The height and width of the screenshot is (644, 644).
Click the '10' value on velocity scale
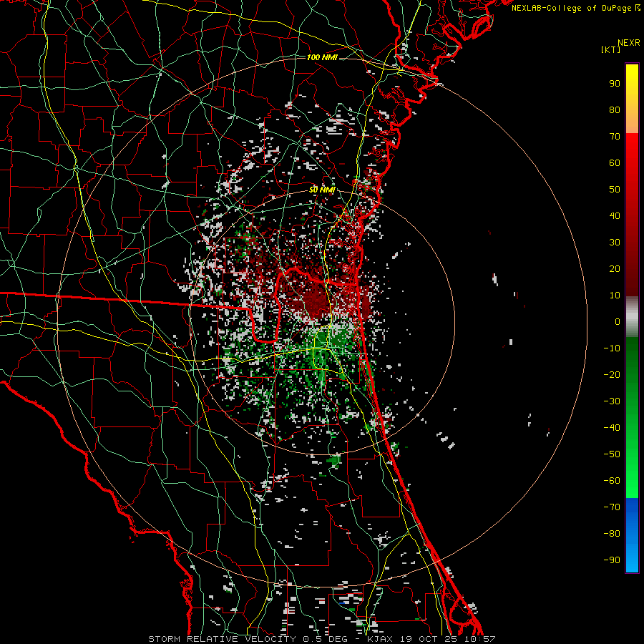(x=615, y=296)
